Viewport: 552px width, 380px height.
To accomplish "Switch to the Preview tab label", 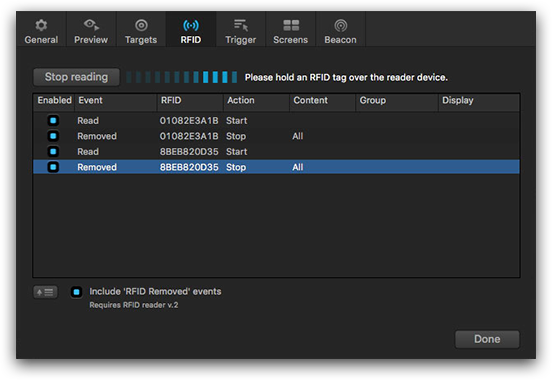I will tap(91, 40).
